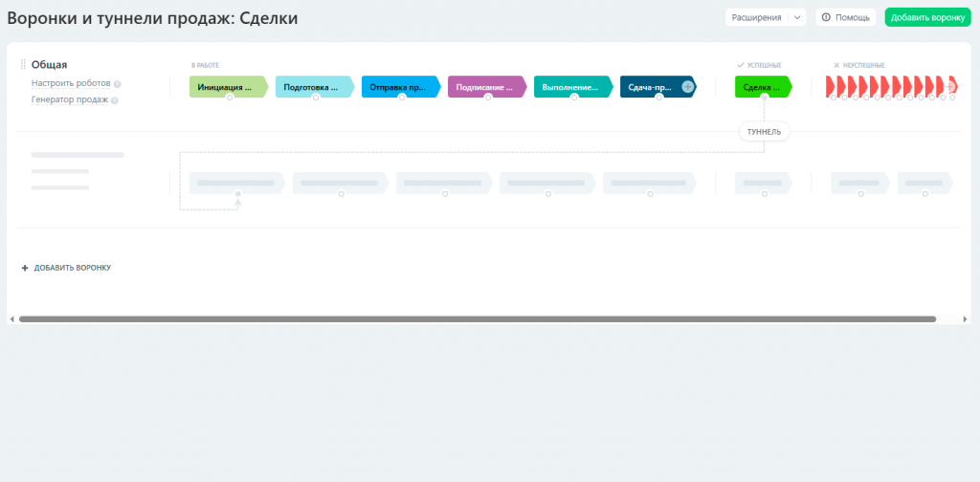Viewport: 980px width, 482px height.
Task: Click connector dot under Сдача-пр... stage
Action: (659, 98)
